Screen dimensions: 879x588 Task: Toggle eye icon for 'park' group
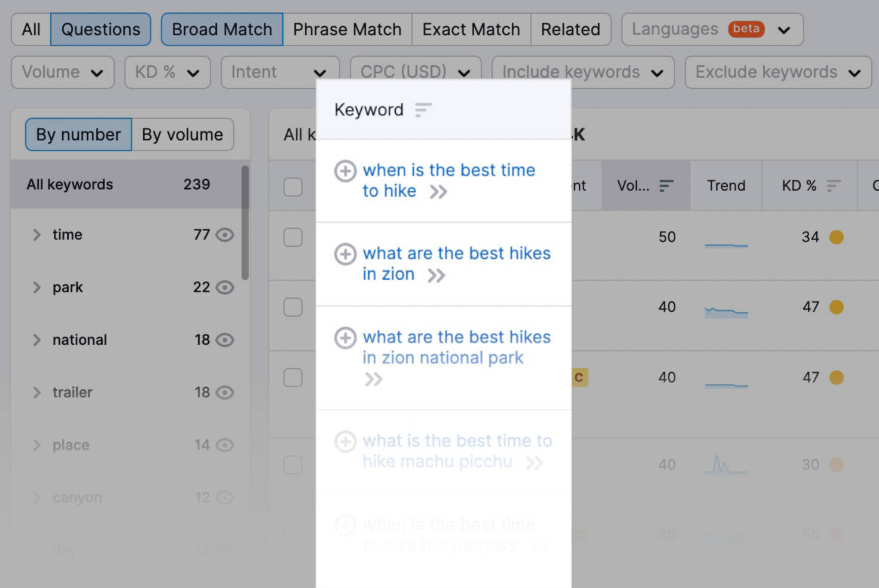tap(225, 287)
